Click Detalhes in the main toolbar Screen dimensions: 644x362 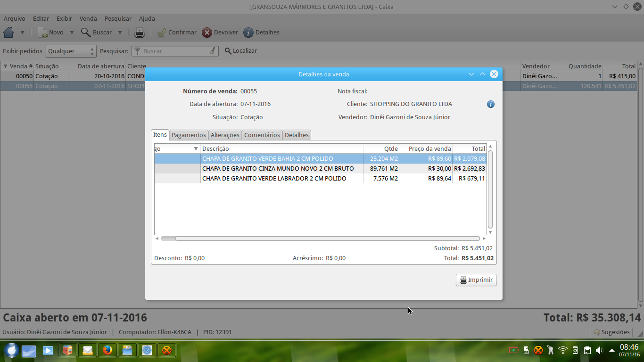[262, 33]
